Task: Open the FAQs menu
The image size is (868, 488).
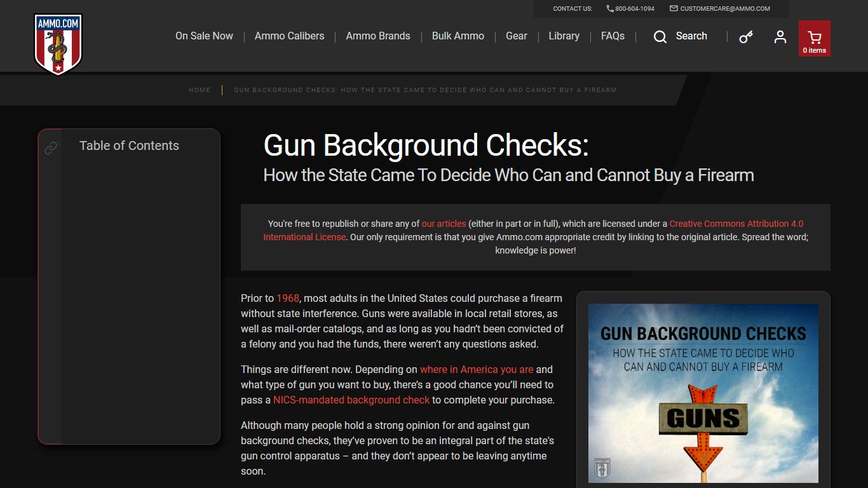Action: (613, 36)
